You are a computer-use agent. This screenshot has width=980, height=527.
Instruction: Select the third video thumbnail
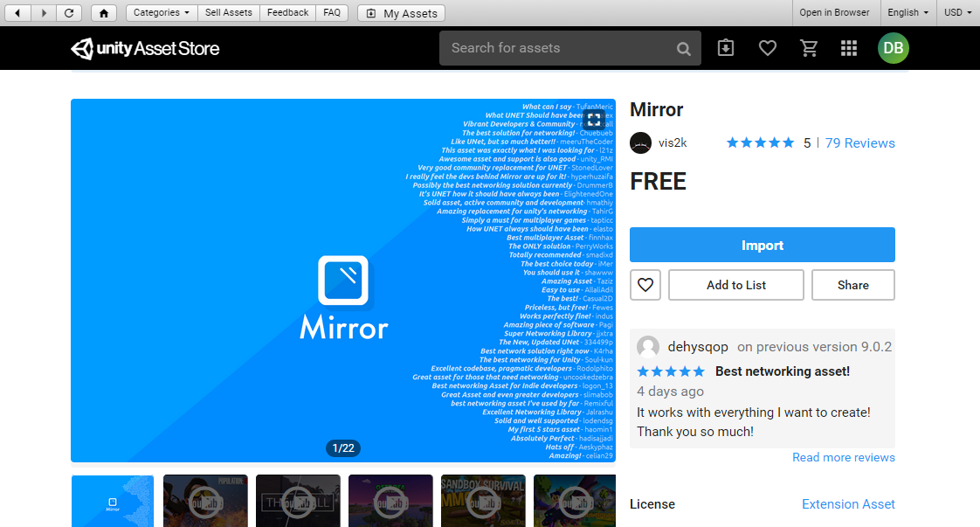point(298,501)
